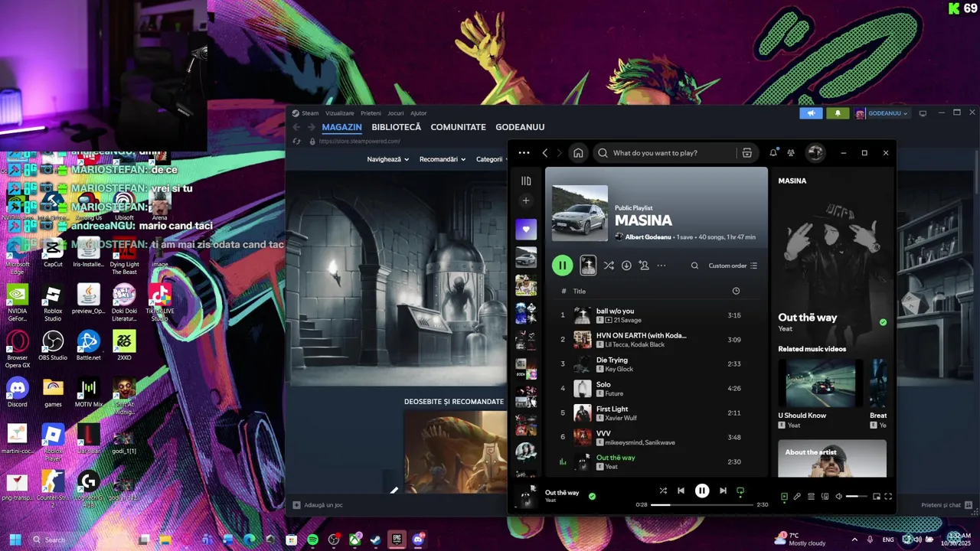Skip to next track
Screen dimensions: 980x551
coord(723,491)
